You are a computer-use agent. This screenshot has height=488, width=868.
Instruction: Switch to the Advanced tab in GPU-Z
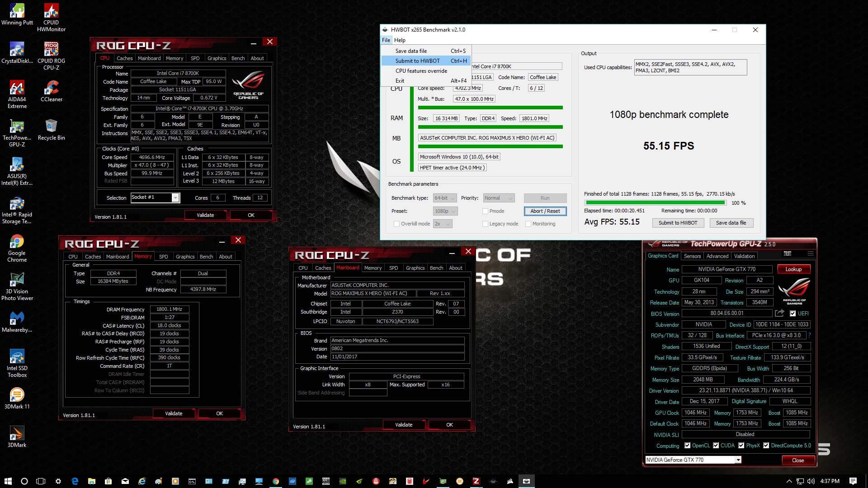717,256
